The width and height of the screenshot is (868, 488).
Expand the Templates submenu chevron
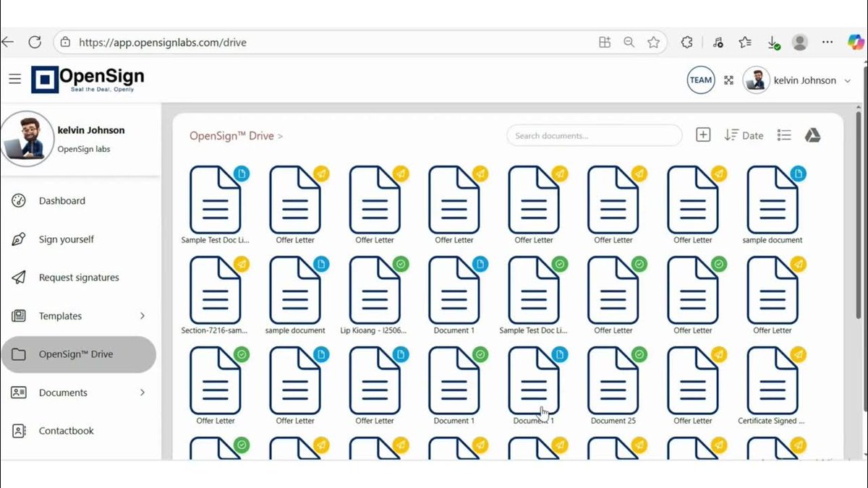[142, 316]
